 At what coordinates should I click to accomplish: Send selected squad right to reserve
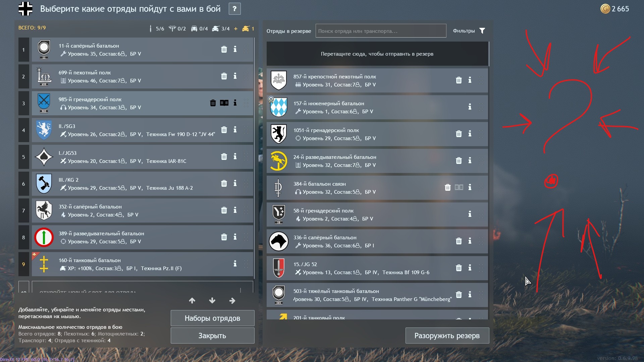[232, 301]
